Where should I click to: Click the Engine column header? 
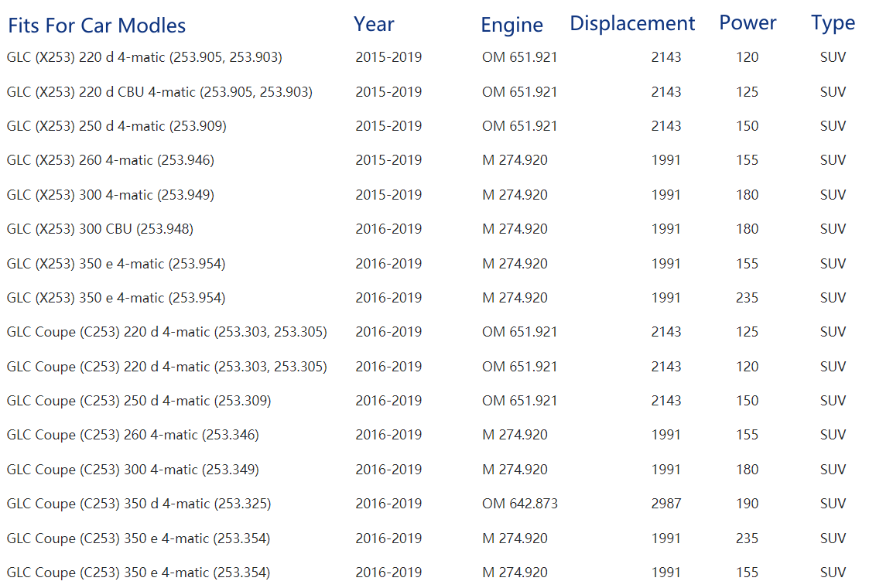[x=511, y=25]
